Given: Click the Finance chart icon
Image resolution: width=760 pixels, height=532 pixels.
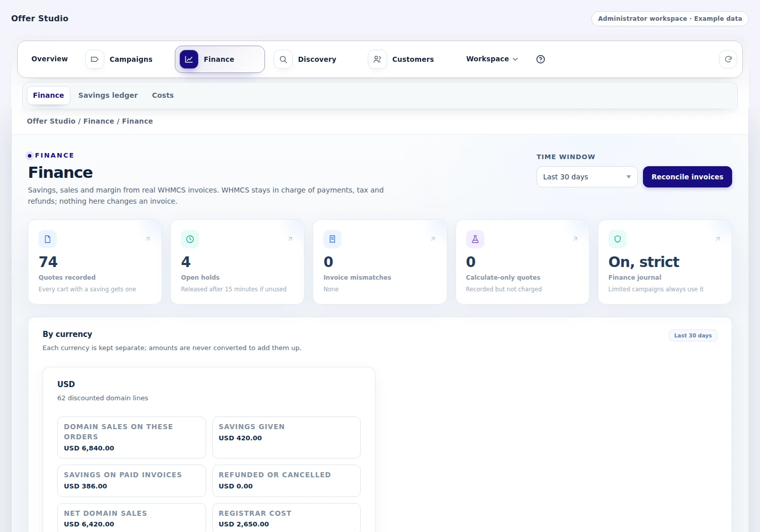Looking at the screenshot, I should click(x=189, y=59).
